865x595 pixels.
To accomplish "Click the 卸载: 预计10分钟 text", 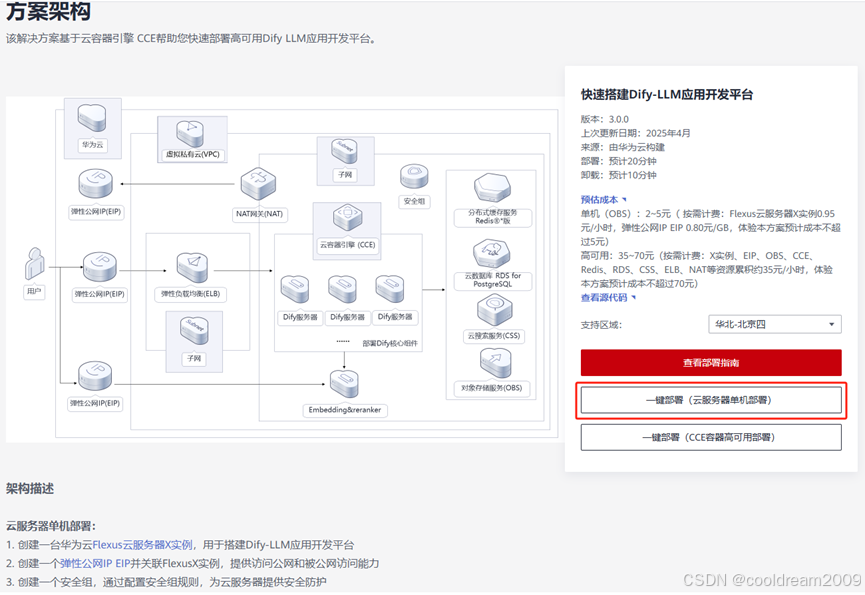I will point(618,175).
